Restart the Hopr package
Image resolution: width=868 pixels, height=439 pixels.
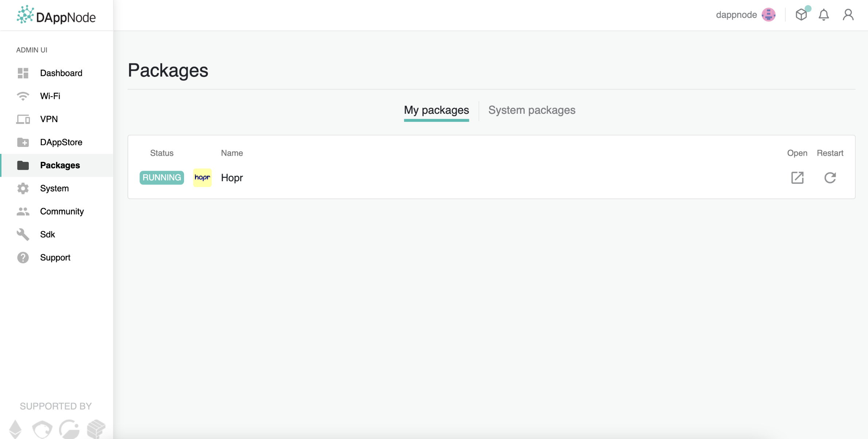pos(830,178)
